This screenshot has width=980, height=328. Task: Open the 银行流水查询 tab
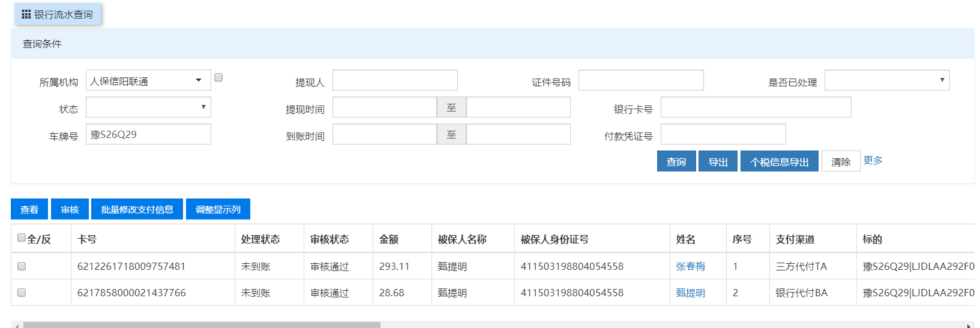tap(63, 14)
